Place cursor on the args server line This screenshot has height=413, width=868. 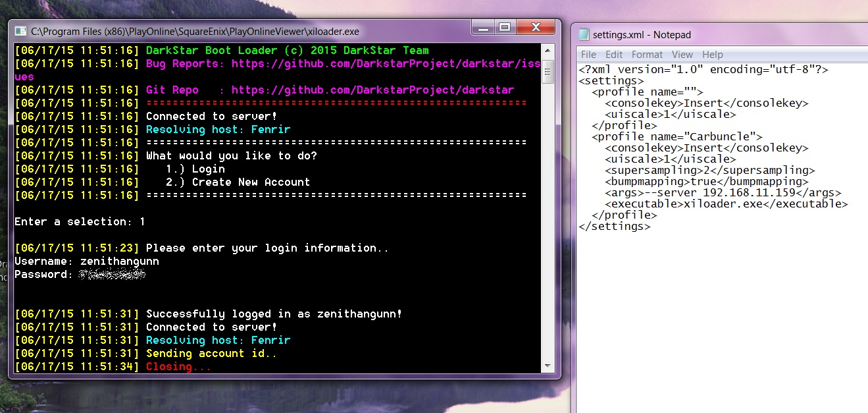point(723,193)
